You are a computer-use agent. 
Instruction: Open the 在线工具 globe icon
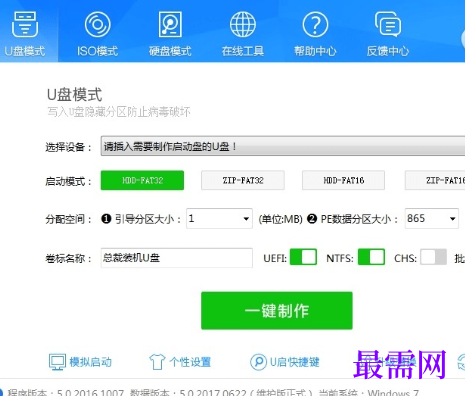(243, 24)
